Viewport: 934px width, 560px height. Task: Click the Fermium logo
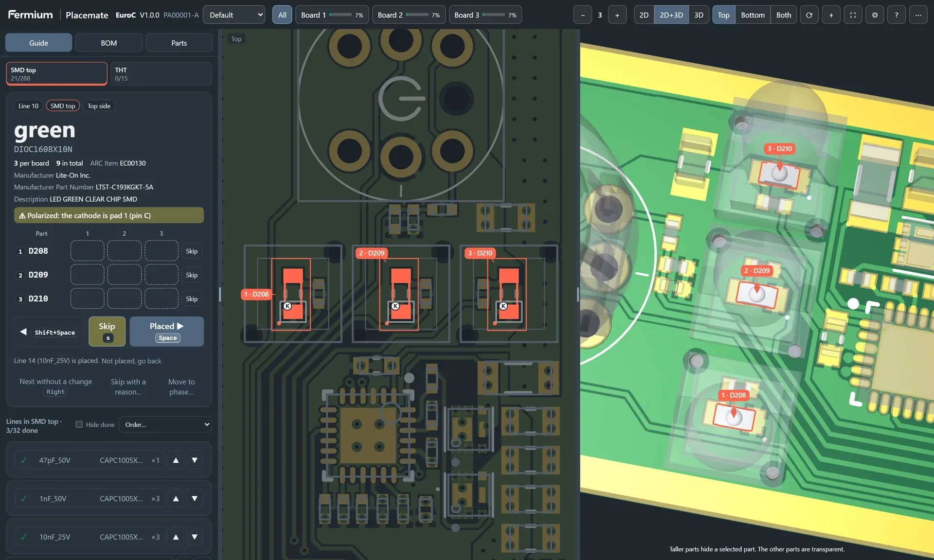coord(30,15)
